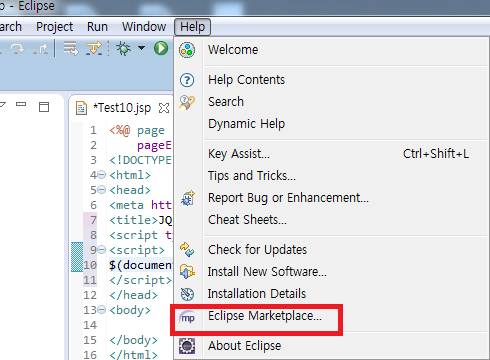
Task: Choose Report Bug or Enhancement...
Action: [x=288, y=198]
